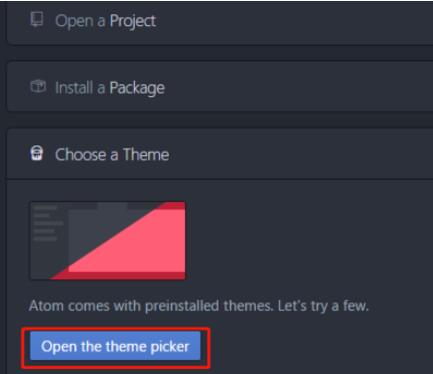Click the word Theme in the section heading

coord(146,155)
